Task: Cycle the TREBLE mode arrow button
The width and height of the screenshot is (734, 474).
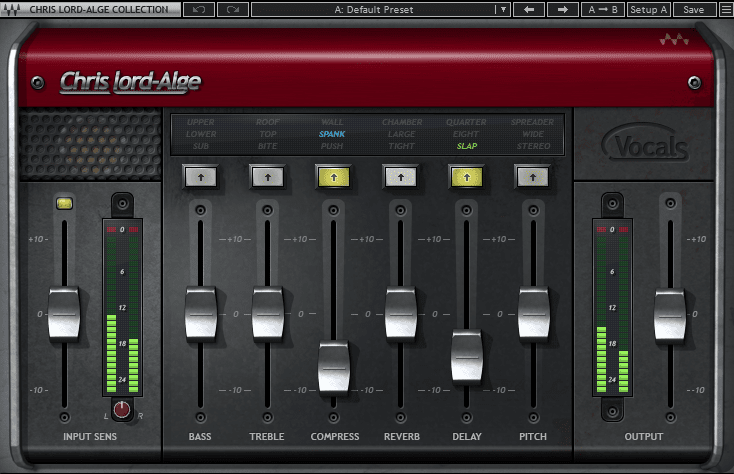Action: click(x=268, y=177)
